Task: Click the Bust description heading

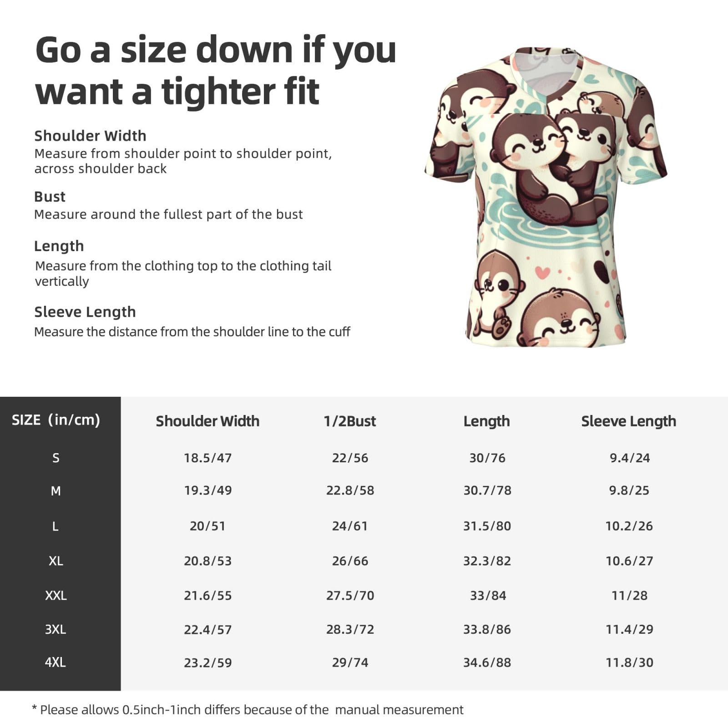Action: click(50, 197)
